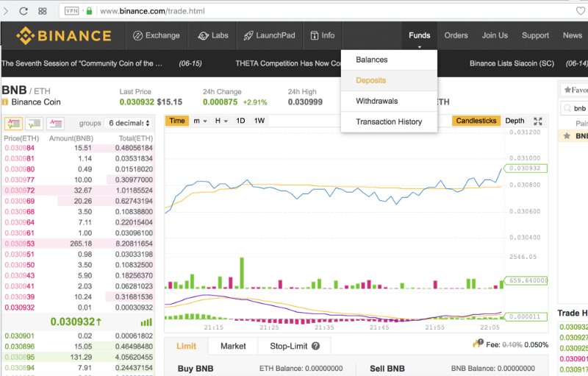The width and height of the screenshot is (588, 376).
Task: Select the Stop-Limit order tab
Action: [288, 346]
